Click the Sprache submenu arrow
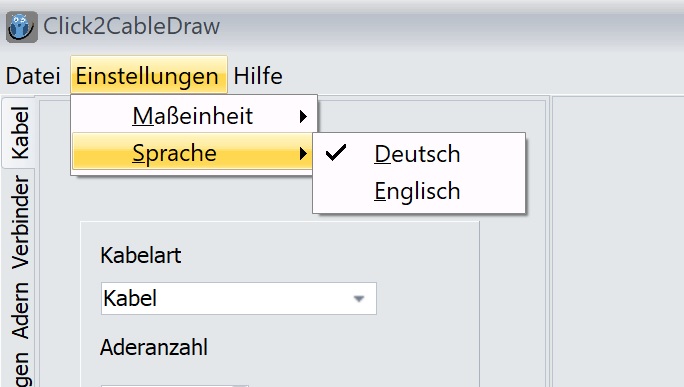The height and width of the screenshot is (387, 684). (x=303, y=153)
